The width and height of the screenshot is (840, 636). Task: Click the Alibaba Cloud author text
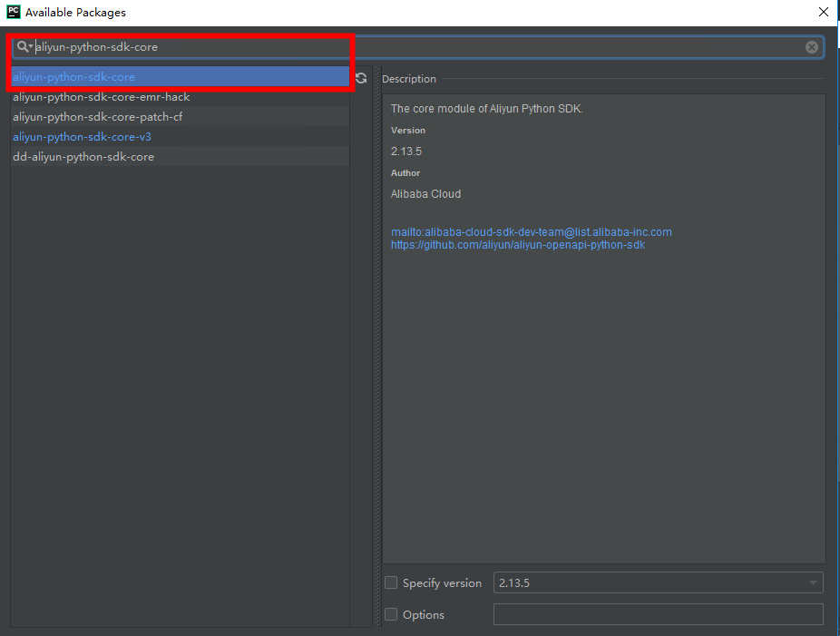click(425, 194)
